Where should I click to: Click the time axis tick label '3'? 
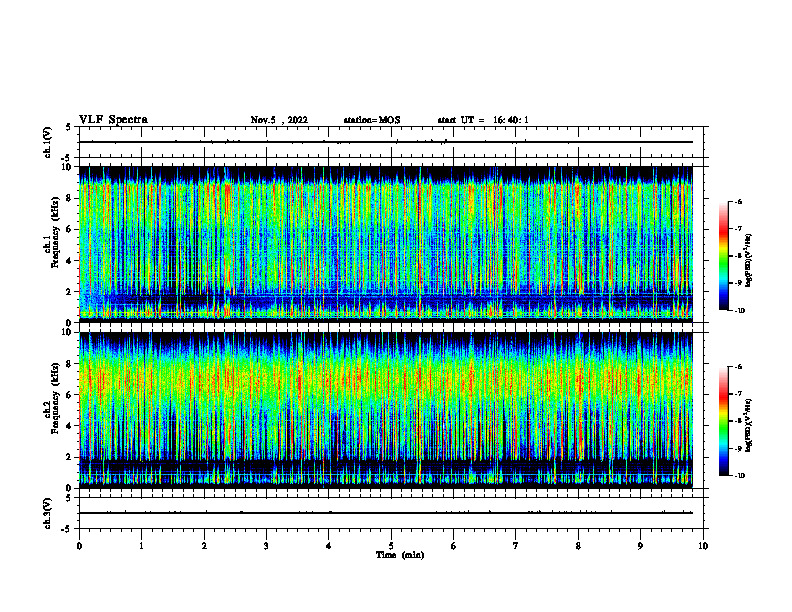click(266, 546)
